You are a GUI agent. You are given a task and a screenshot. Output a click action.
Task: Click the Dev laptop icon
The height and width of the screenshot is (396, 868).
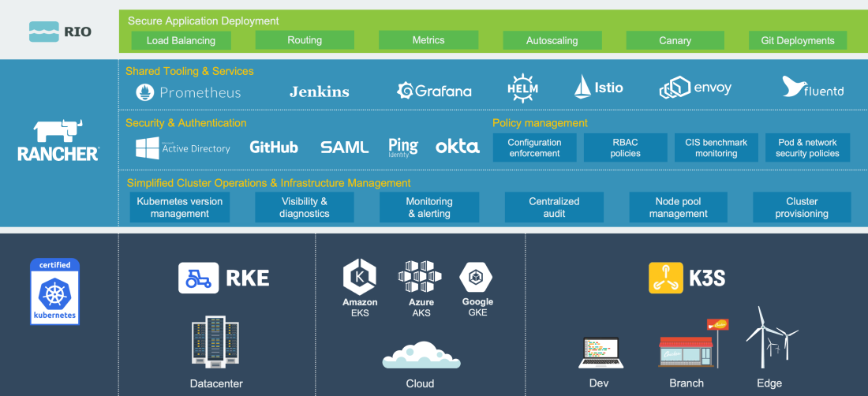tap(600, 353)
